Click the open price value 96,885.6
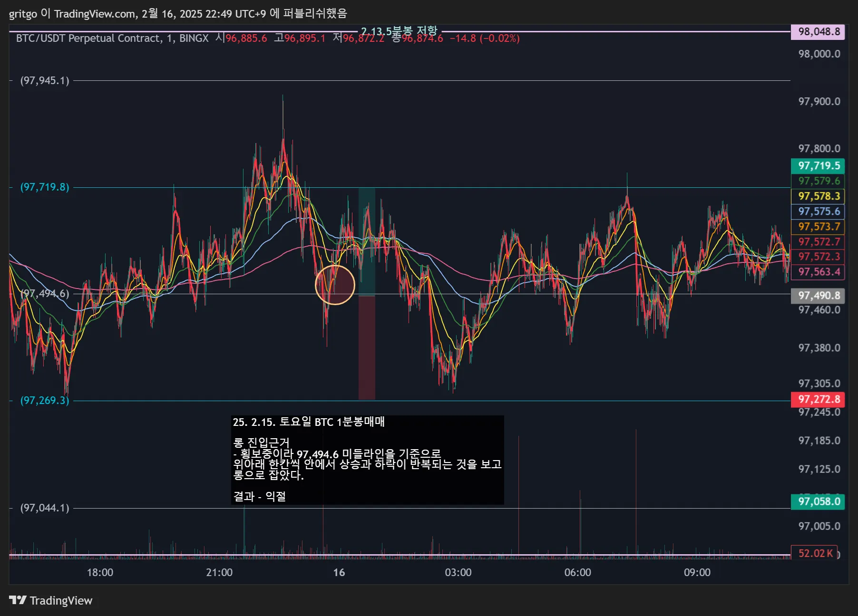The width and height of the screenshot is (858, 616). 246,38
